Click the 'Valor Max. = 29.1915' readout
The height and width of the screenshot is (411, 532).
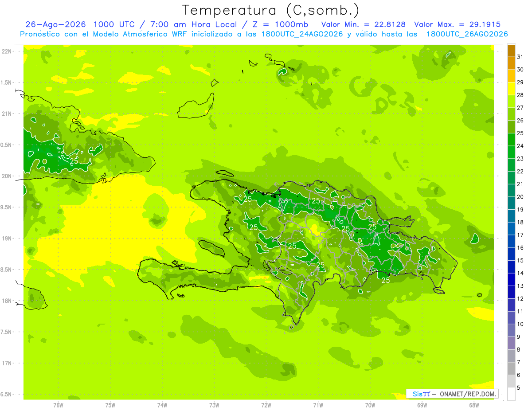point(458,24)
